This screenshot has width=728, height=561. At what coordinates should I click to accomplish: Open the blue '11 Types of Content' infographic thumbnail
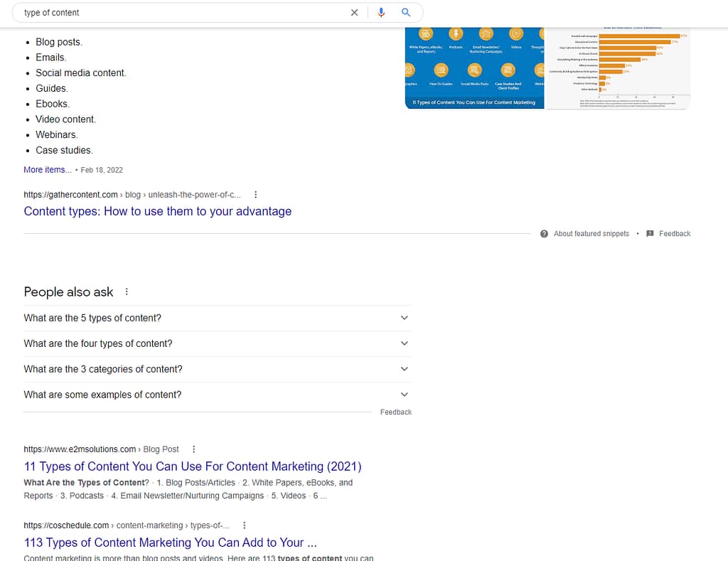(x=474, y=68)
